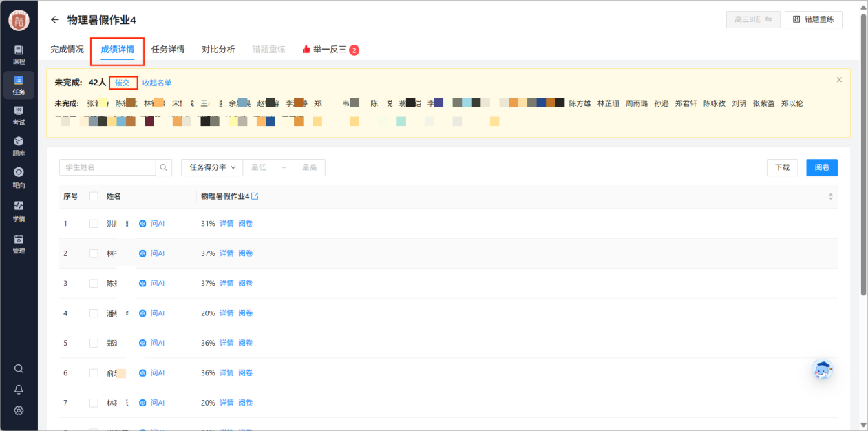Ask AI for the row 1 student
868x431 pixels.
152,224
